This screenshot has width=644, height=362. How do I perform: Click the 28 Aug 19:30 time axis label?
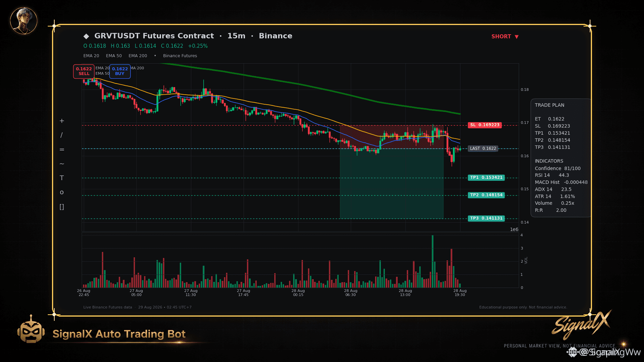click(460, 293)
